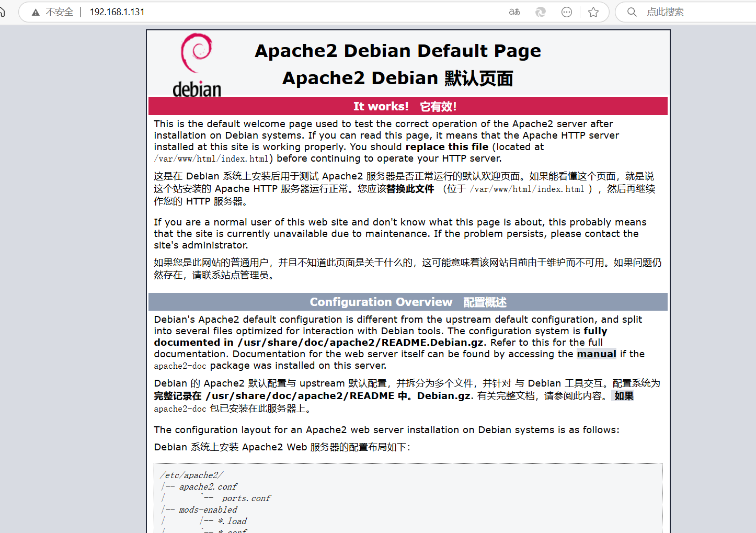This screenshot has width=756, height=533.
Task: Click the sentence starting The configuration layout
Action: coord(386,430)
